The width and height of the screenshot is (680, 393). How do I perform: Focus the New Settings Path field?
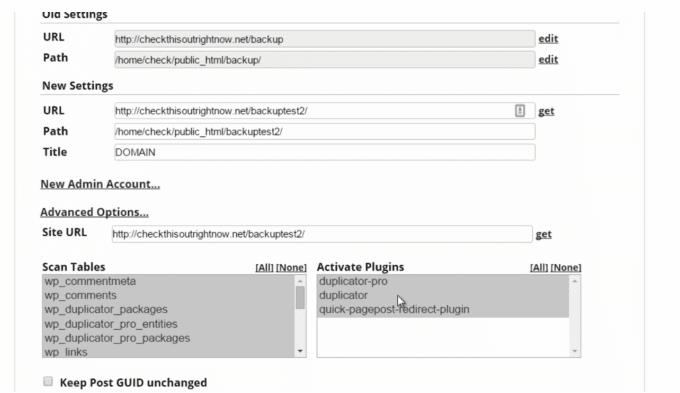[x=324, y=131]
